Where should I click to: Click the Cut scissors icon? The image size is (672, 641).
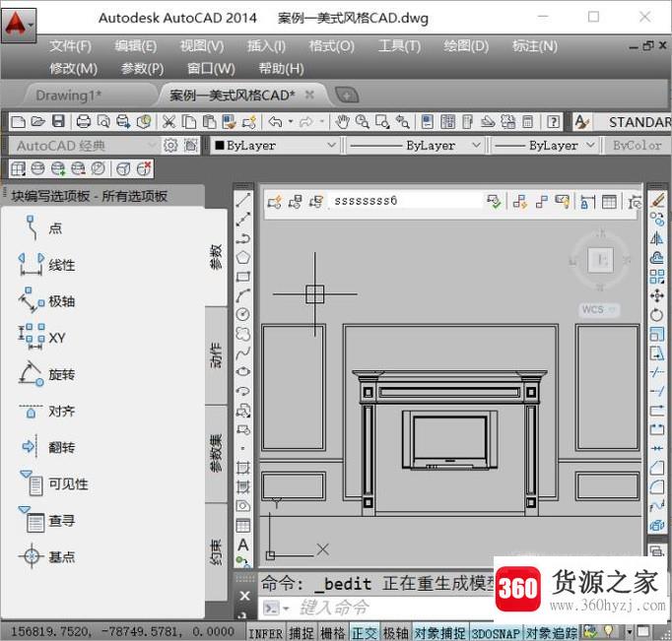(x=168, y=122)
